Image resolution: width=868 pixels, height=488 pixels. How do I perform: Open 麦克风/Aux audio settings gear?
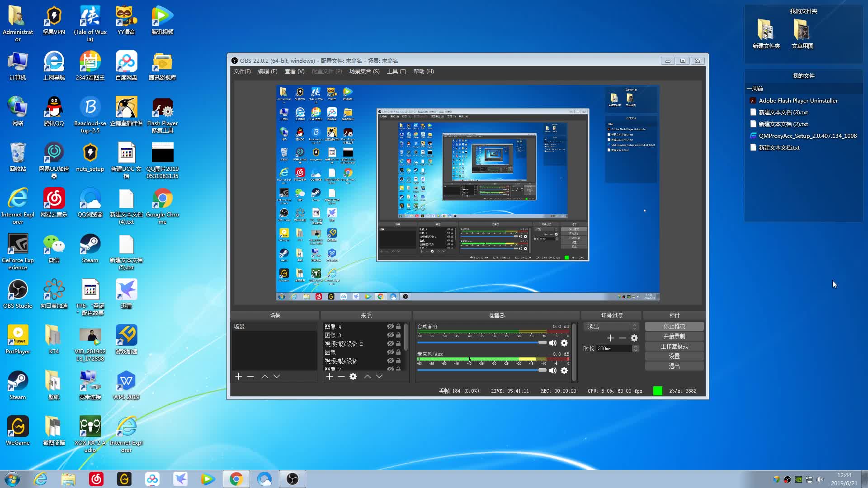(564, 371)
